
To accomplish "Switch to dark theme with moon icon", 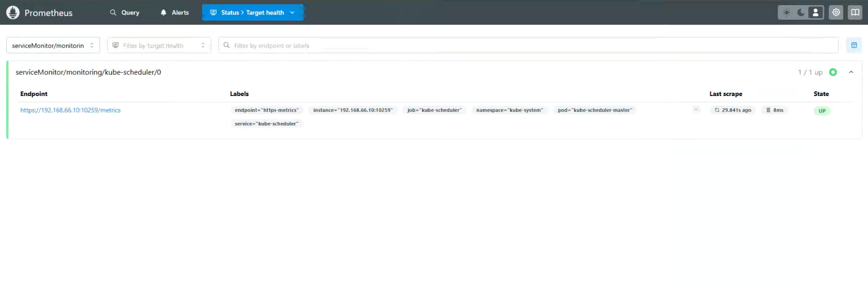I will point(801,12).
